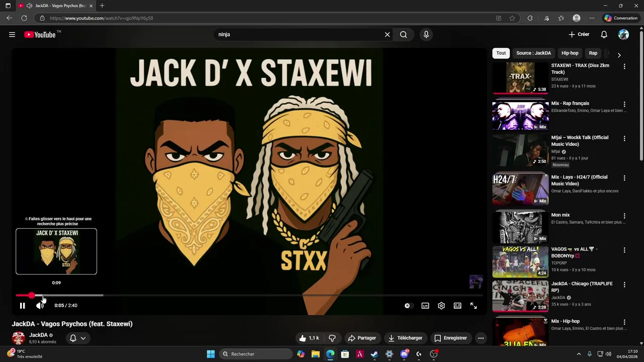This screenshot has height=362, width=644.
Task: Open the JackDA channel name link
Action: [38, 335]
